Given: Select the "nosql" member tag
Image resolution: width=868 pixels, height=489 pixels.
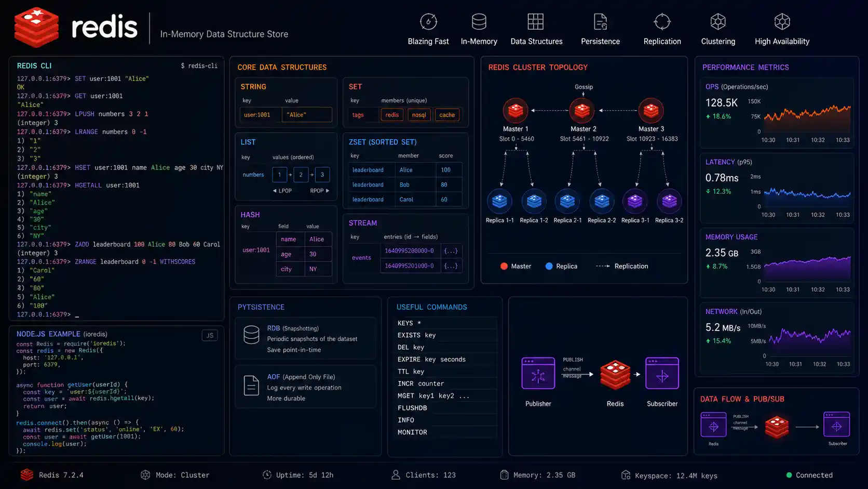Looking at the screenshot, I should point(419,115).
